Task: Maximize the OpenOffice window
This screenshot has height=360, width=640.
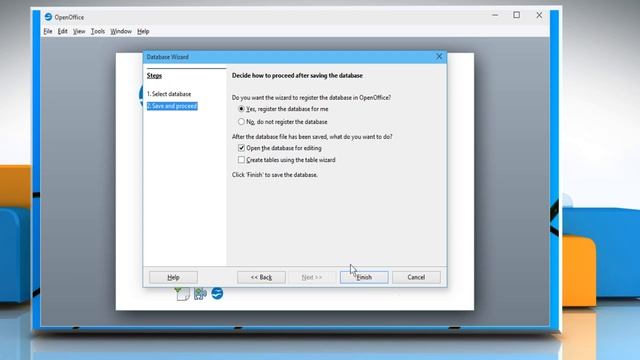Action: tap(517, 15)
